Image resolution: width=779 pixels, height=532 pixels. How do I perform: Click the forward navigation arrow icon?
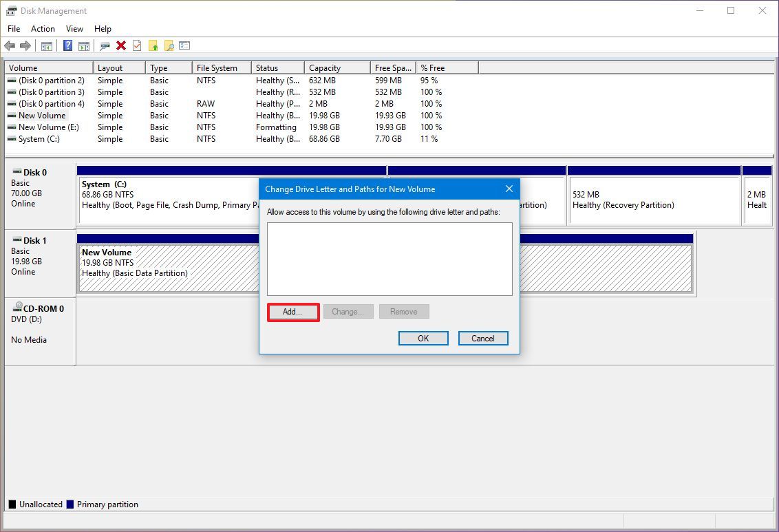25,45
